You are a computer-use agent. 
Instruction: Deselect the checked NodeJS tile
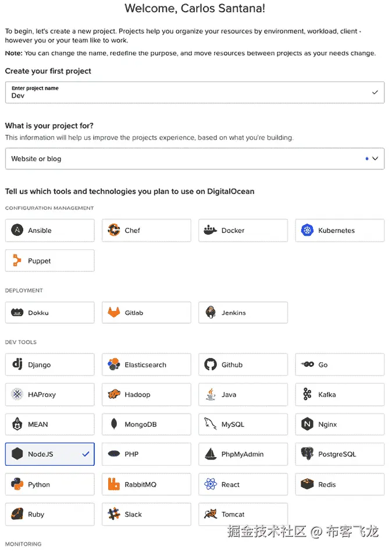click(49, 454)
